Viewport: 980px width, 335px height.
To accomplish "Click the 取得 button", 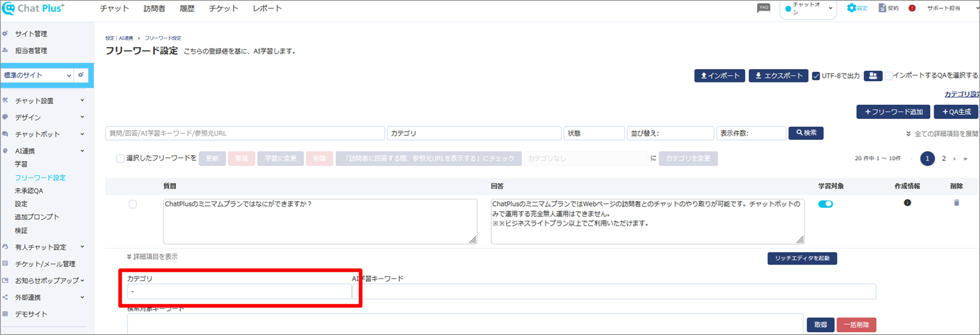I will (x=821, y=325).
